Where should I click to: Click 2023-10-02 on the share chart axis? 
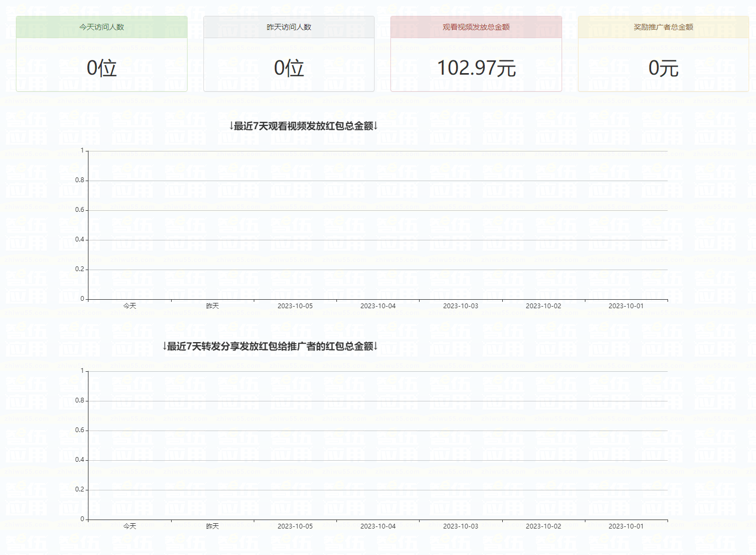[x=543, y=526]
